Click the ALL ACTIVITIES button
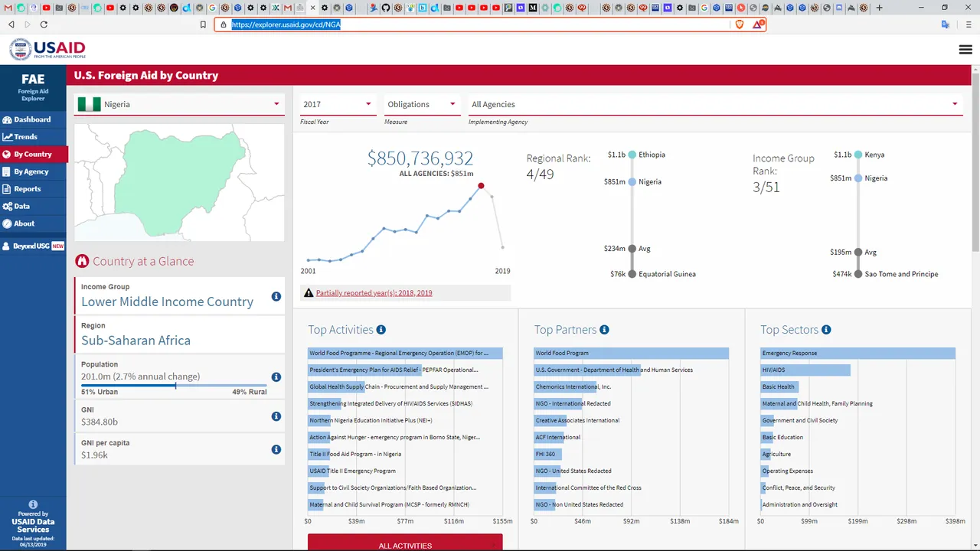Image resolution: width=980 pixels, height=551 pixels. click(405, 543)
